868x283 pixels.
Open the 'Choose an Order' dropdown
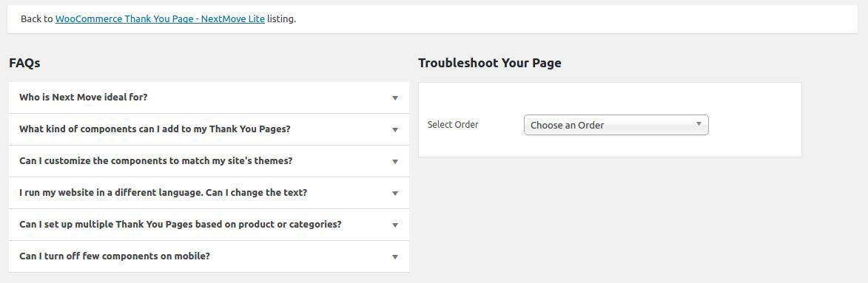616,125
